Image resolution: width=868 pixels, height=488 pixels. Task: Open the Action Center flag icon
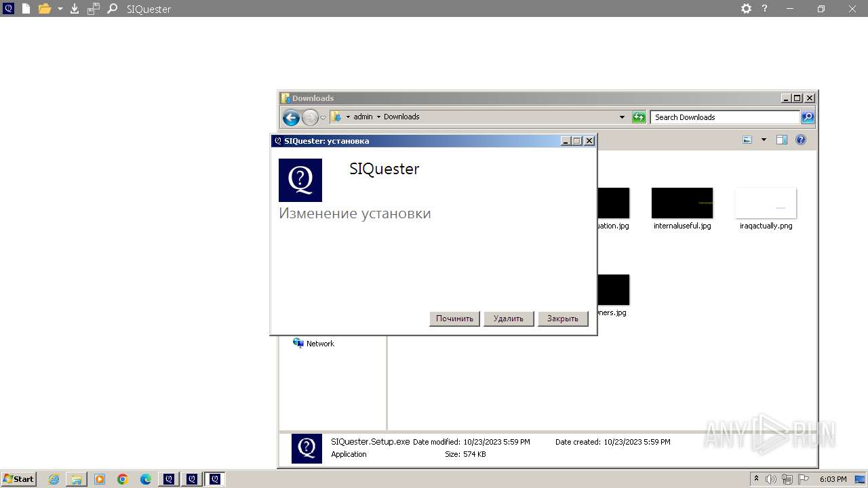[803, 479]
